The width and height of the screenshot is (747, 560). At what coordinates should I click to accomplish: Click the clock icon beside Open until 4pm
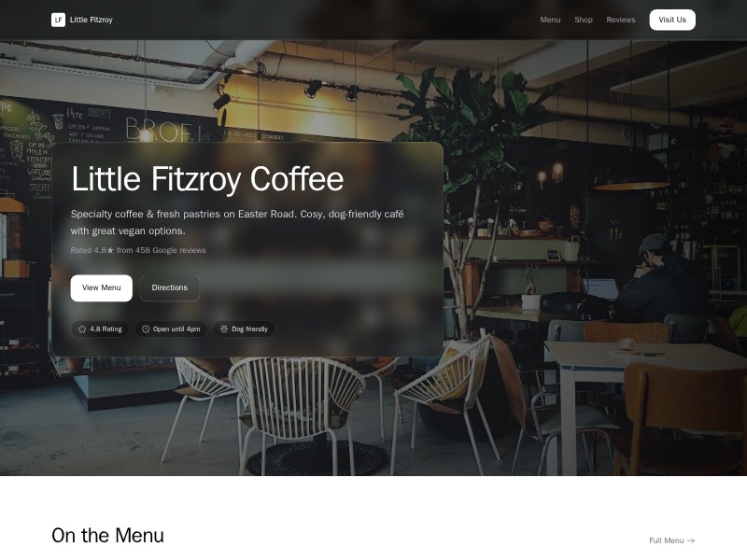point(146,329)
